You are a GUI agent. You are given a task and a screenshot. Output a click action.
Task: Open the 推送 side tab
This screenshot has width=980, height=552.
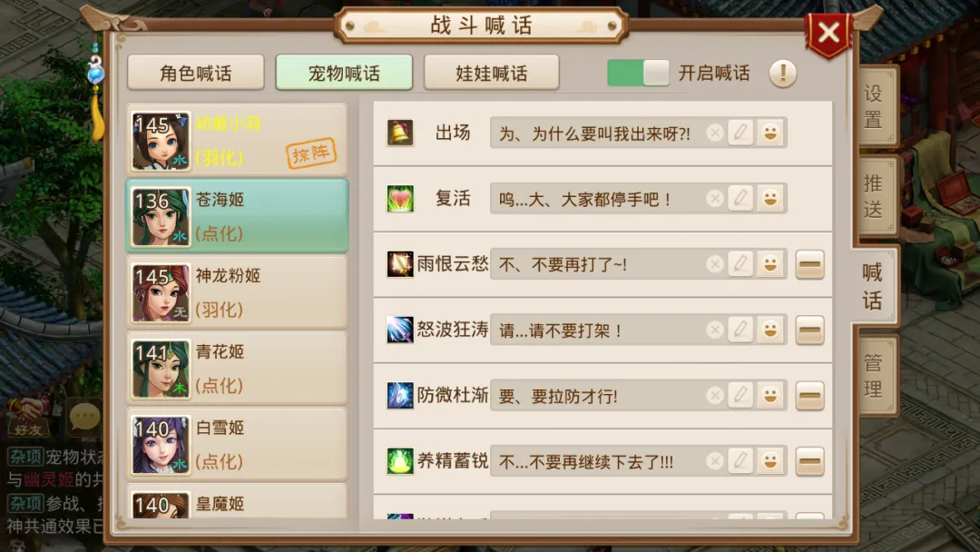874,196
